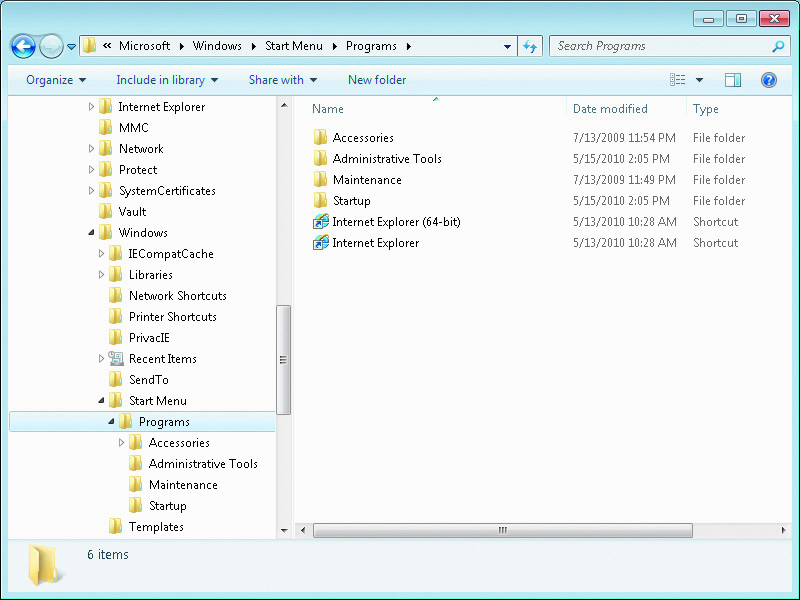
Task: Select the Startup folder icon in file list
Action: pyautogui.click(x=320, y=201)
